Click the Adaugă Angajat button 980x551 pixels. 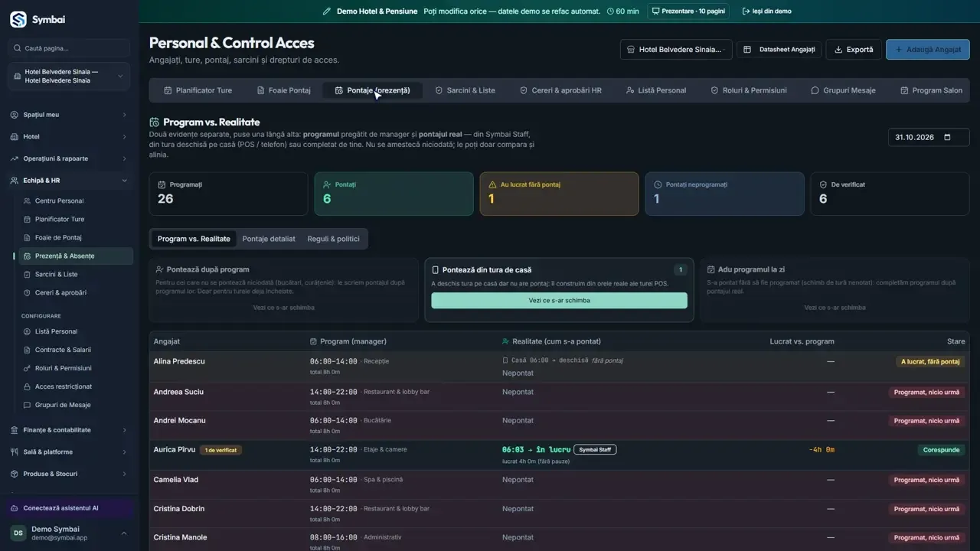[x=928, y=50]
